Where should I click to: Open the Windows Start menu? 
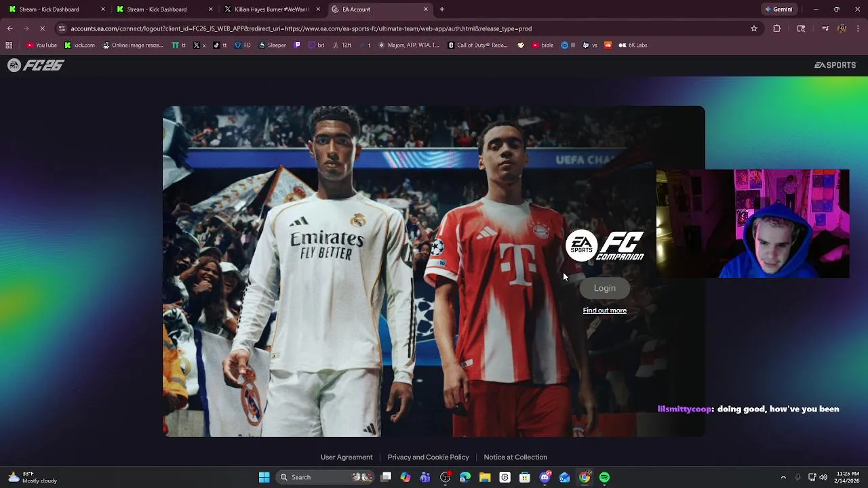(264, 477)
